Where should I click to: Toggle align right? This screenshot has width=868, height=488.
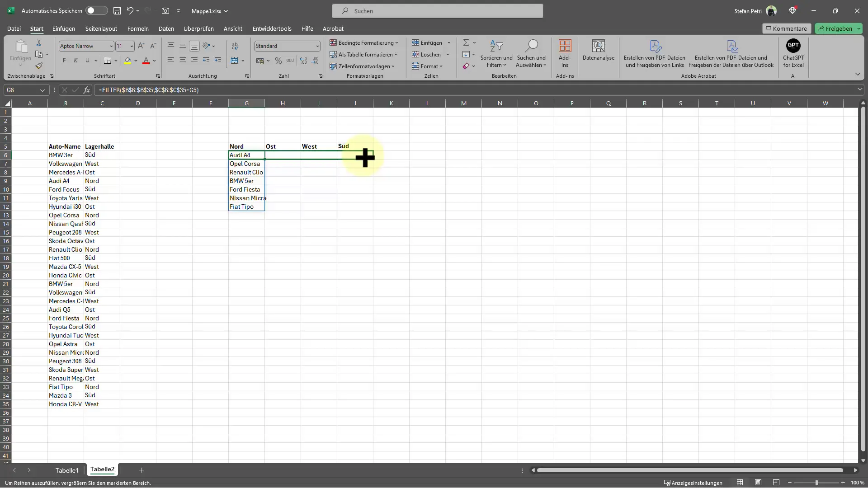(x=194, y=61)
